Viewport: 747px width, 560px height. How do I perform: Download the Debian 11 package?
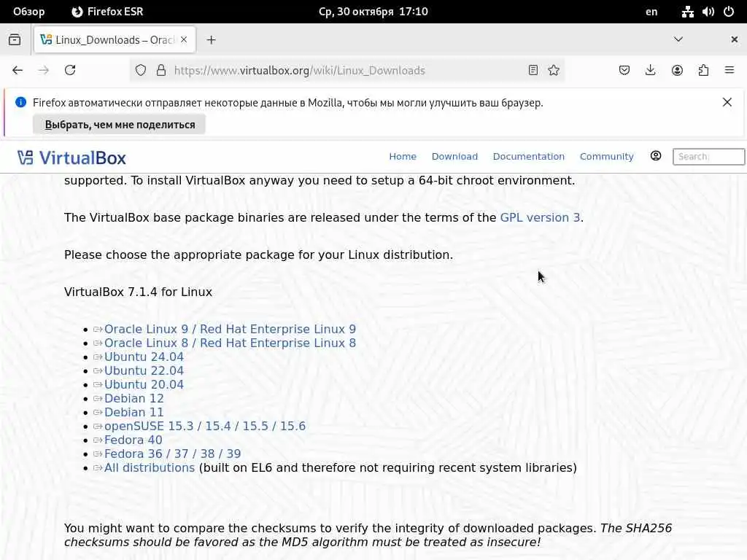(134, 412)
